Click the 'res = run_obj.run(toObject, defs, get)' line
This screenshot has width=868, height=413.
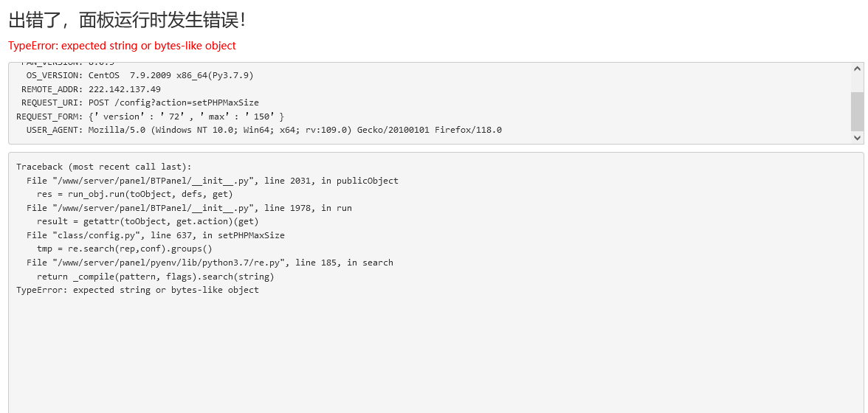134,194
